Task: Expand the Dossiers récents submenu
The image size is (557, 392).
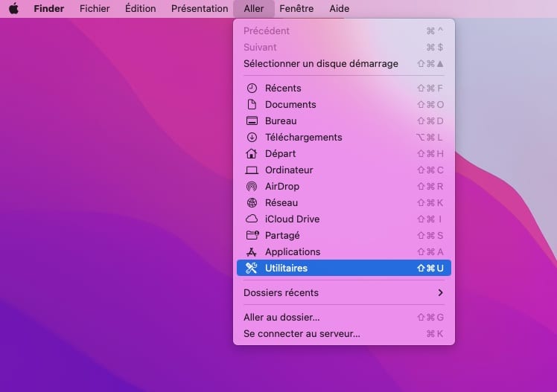Action: (x=343, y=292)
